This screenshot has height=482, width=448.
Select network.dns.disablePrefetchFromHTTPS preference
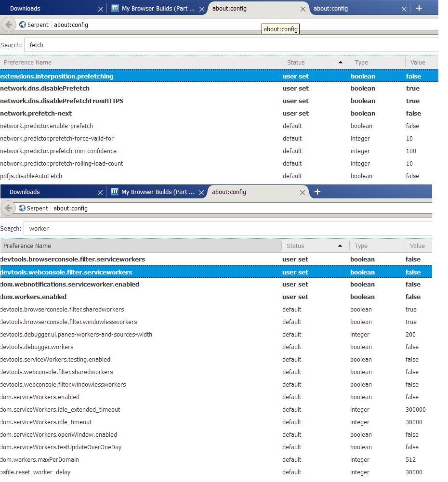pyautogui.click(x=219, y=101)
